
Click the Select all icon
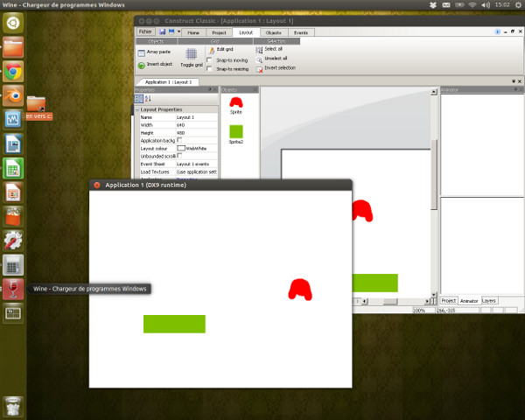259,50
